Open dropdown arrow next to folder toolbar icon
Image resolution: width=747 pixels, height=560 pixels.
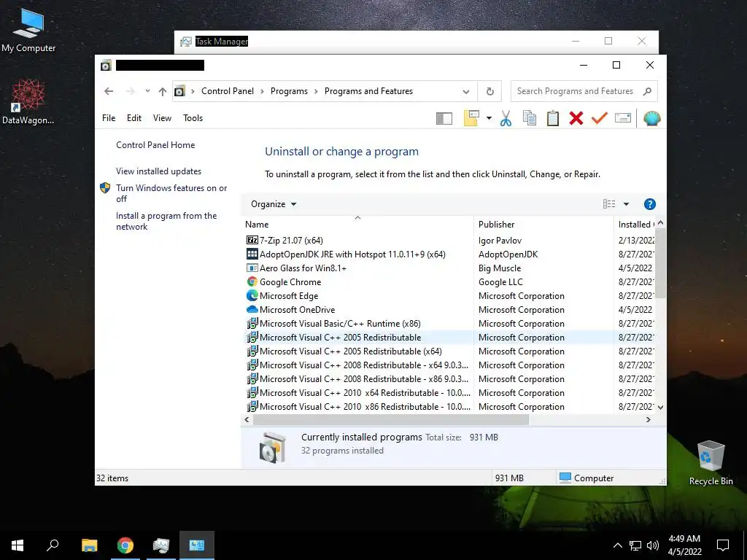click(x=489, y=118)
